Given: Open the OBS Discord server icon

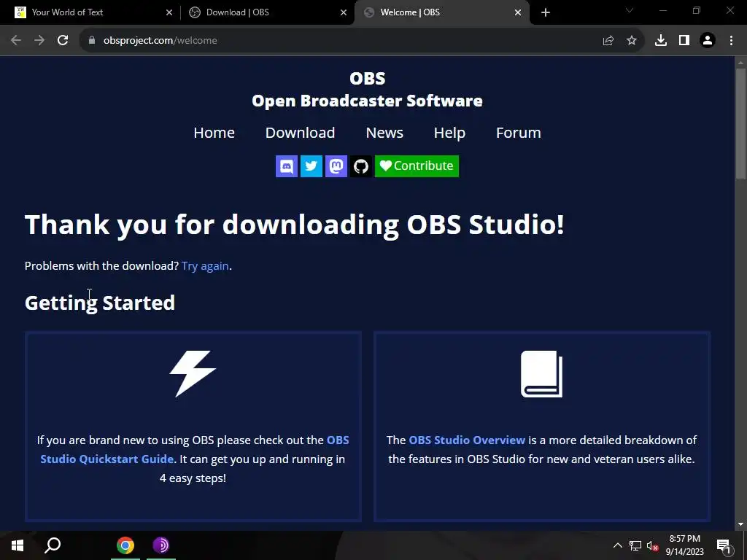Looking at the screenshot, I should (x=286, y=166).
